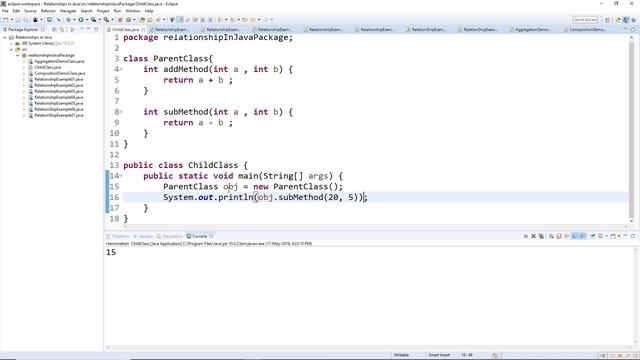Click Collapse All in Package Explorer
Image resolution: width=640 pixels, height=360 pixels.
click(x=54, y=29)
